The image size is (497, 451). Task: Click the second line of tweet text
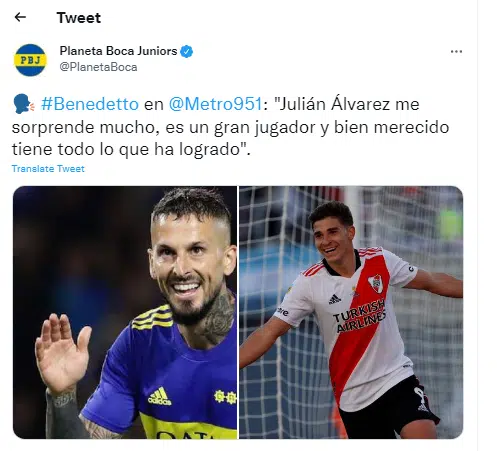(231, 127)
